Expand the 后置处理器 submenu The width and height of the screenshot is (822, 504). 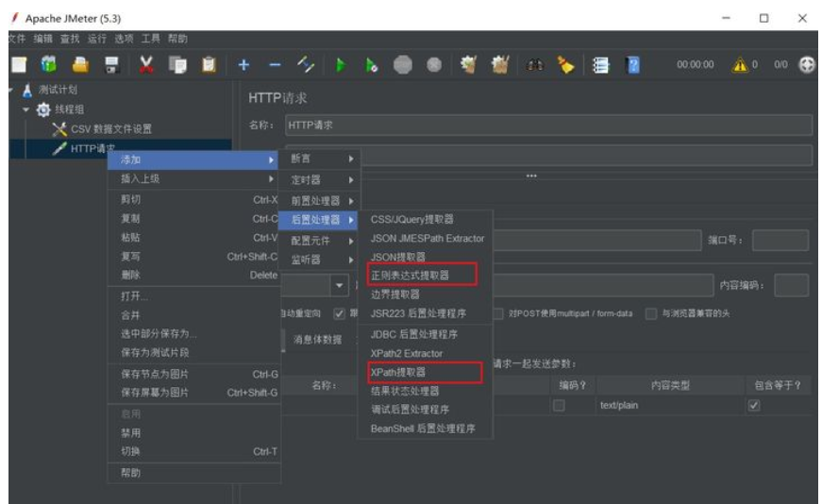click(318, 220)
